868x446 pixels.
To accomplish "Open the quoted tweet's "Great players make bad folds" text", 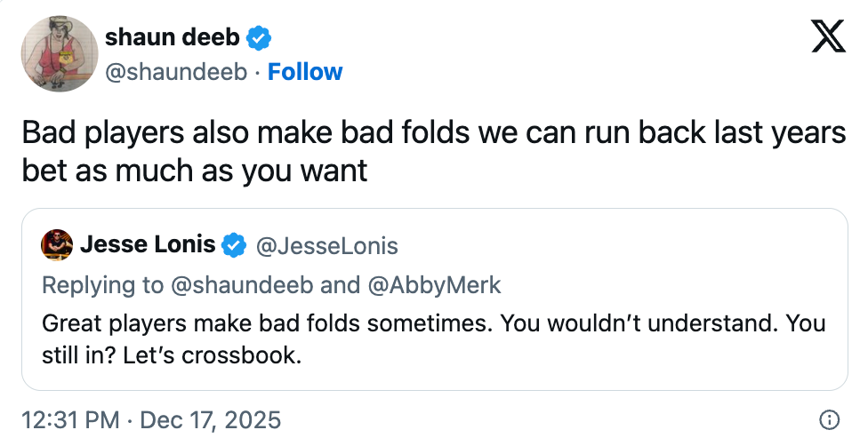I will (267, 322).
